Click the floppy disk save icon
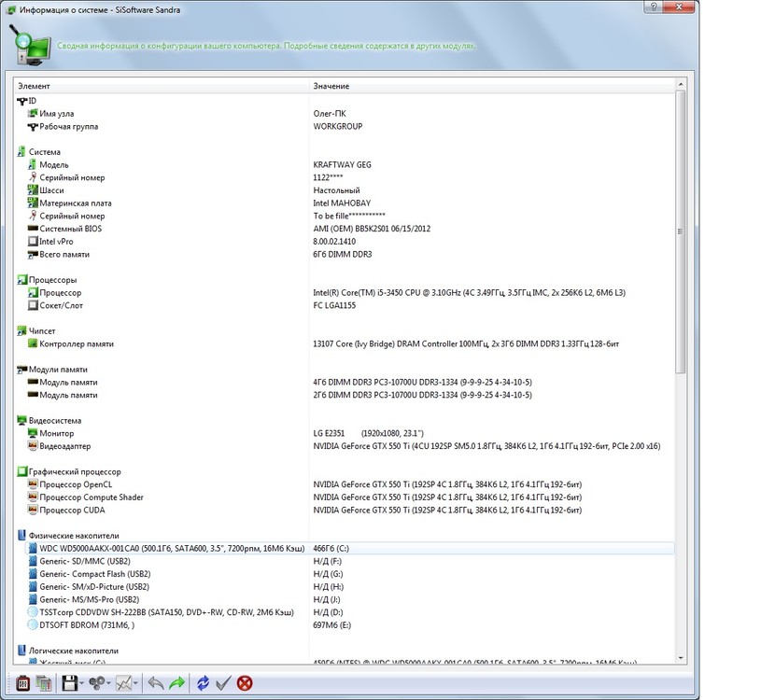775x700 pixels. [69, 683]
